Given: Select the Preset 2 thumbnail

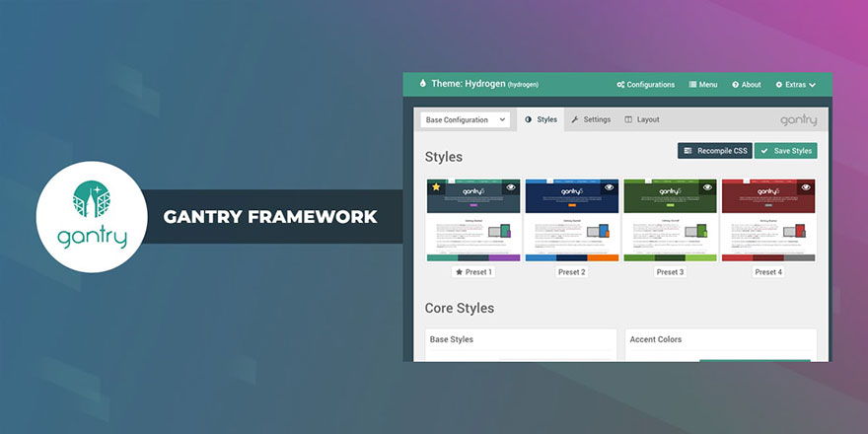Looking at the screenshot, I should 572,220.
